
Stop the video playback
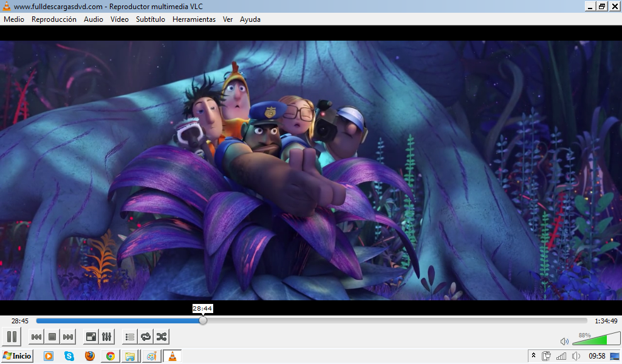(x=52, y=337)
